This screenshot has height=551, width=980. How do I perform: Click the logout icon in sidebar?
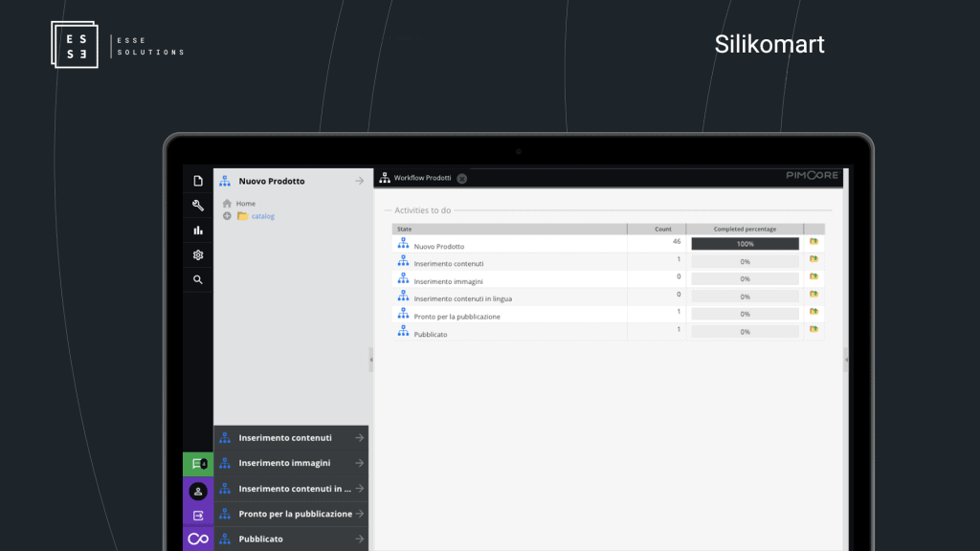click(198, 516)
